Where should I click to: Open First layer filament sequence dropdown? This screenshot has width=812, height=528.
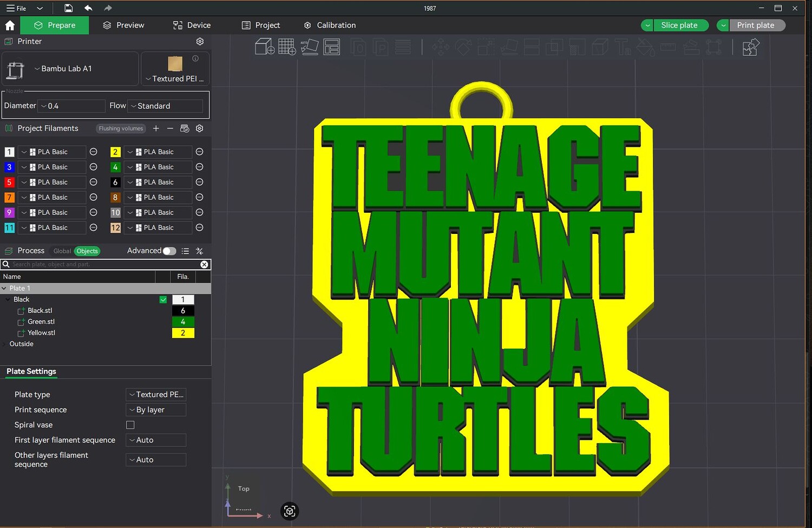(156, 440)
